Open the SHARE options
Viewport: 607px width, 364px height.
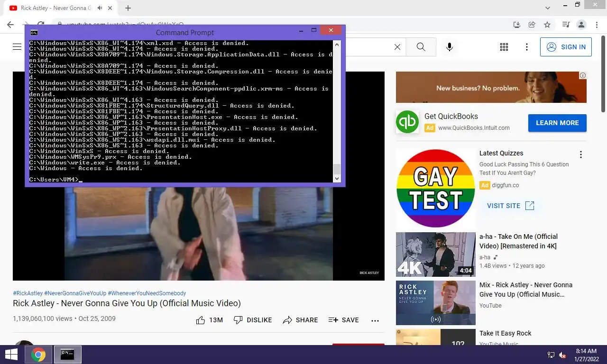[x=300, y=320]
